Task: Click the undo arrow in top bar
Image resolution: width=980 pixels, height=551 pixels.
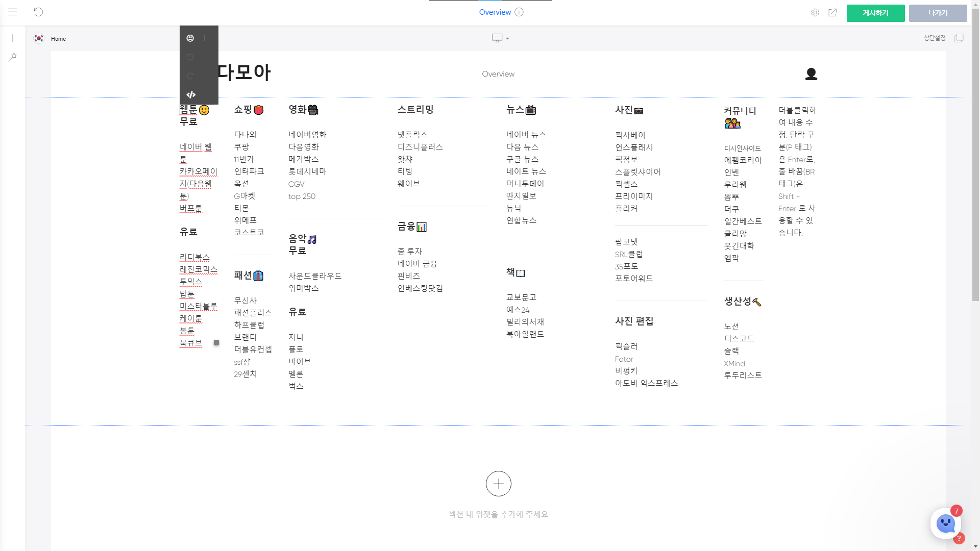Action: (38, 12)
